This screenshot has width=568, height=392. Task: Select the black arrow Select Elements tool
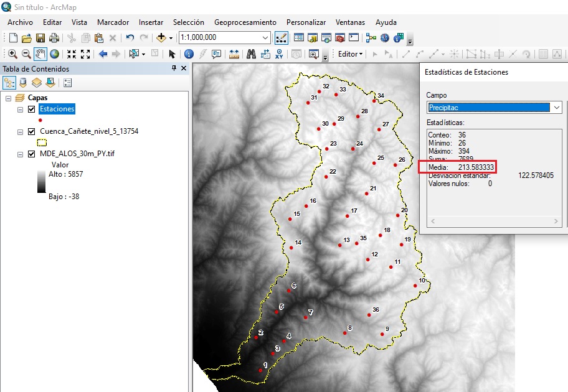172,54
